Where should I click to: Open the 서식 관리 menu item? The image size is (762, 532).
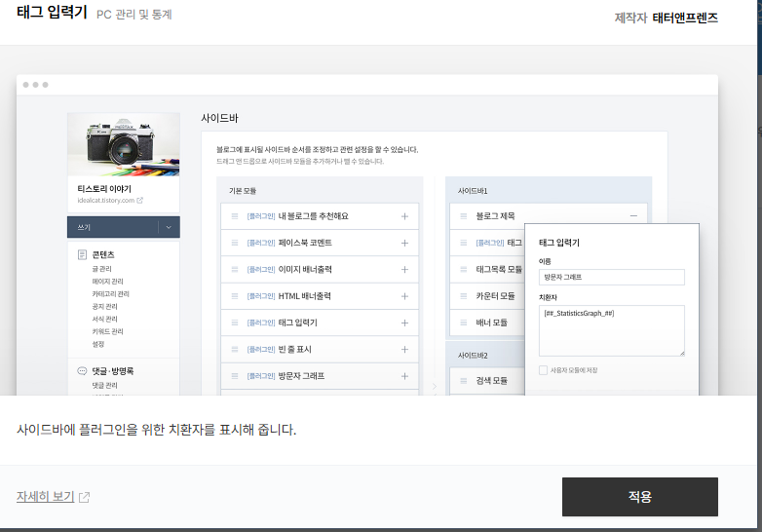click(104, 320)
